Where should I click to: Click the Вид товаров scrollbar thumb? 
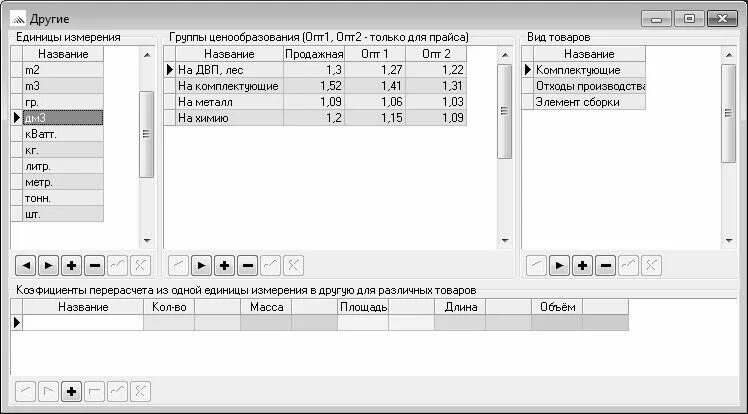728,114
